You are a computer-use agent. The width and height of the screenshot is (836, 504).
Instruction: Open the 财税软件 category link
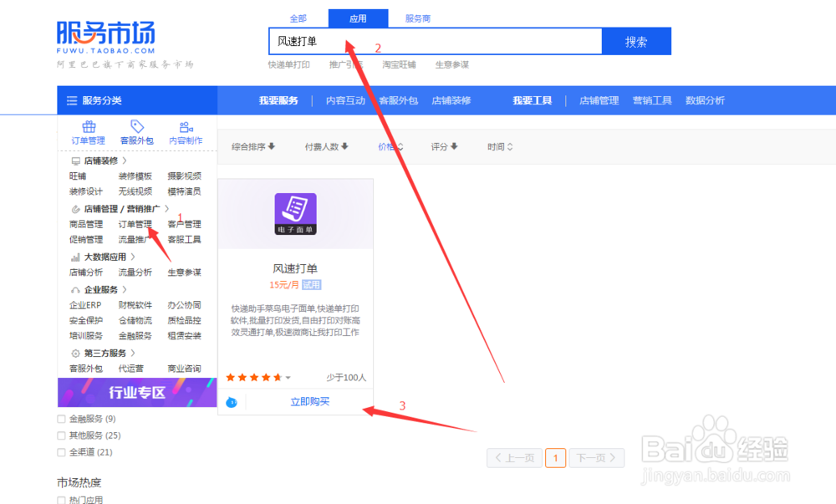click(135, 305)
